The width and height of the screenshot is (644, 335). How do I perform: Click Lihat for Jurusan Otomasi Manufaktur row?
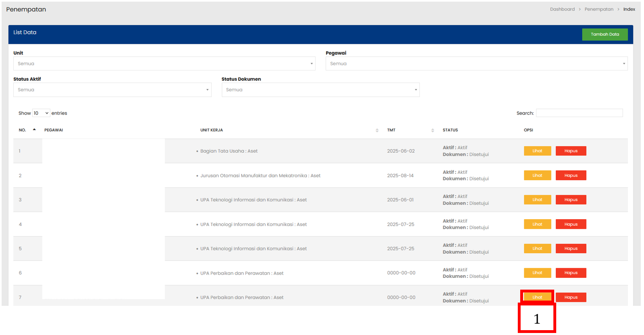coord(537,175)
